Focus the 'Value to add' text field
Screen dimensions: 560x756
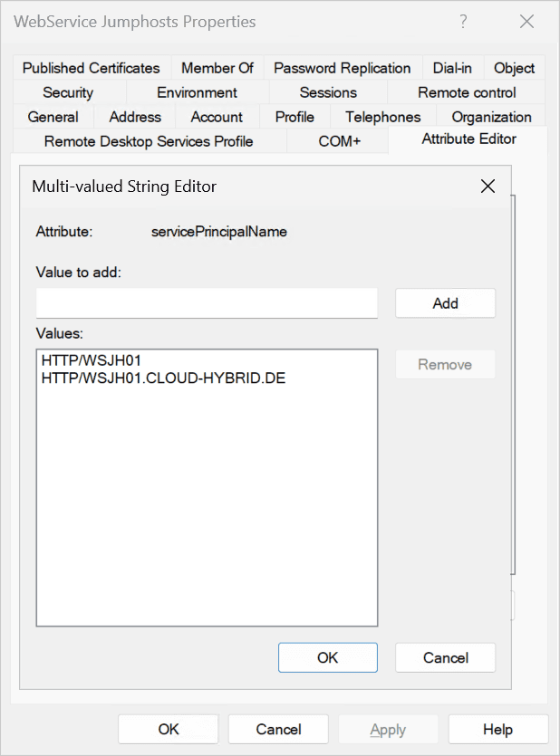(x=207, y=303)
